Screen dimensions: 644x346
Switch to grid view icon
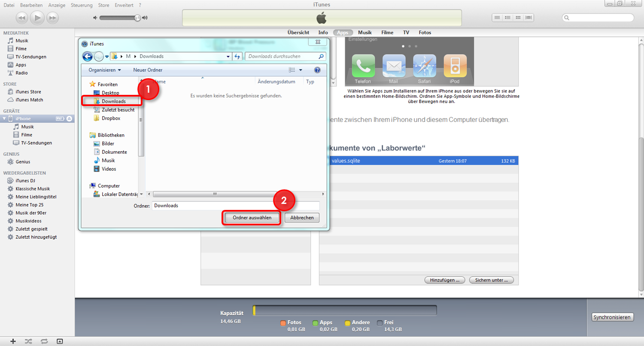[x=518, y=18]
